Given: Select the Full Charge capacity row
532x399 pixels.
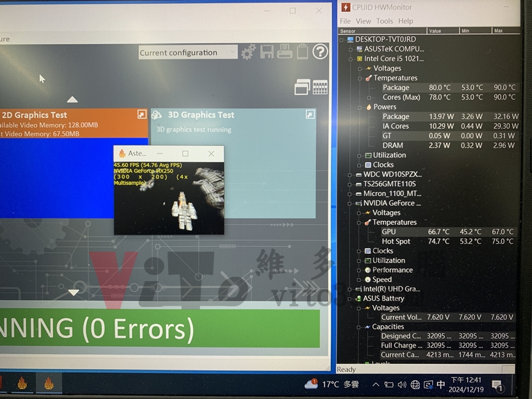Looking at the screenshot, I should 448,346.
